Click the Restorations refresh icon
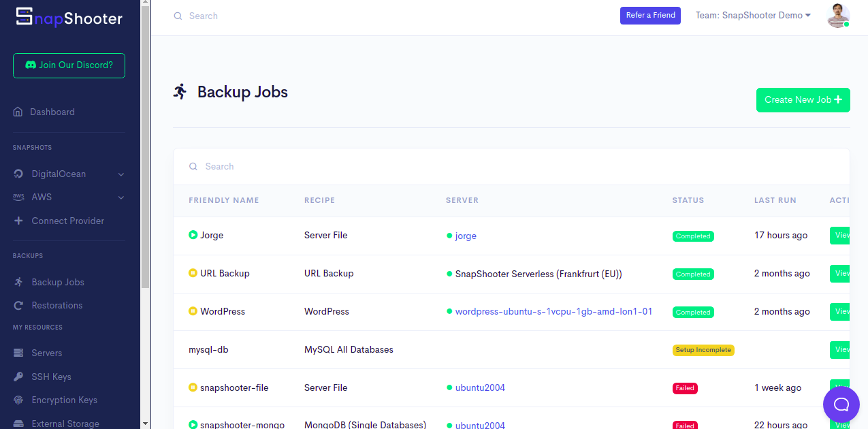Viewport: 868px width, 429px height. click(18, 305)
